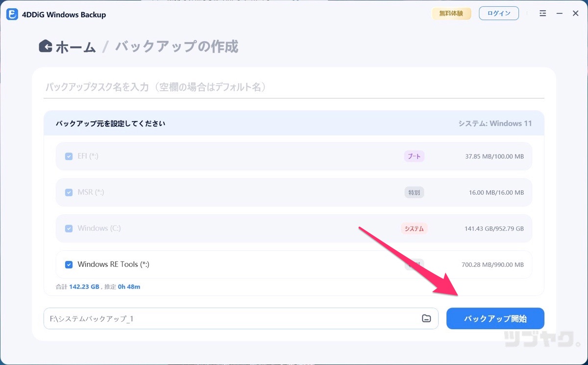
Task: Uncheck the Windows RE Tools checkbox
Action: tap(69, 264)
